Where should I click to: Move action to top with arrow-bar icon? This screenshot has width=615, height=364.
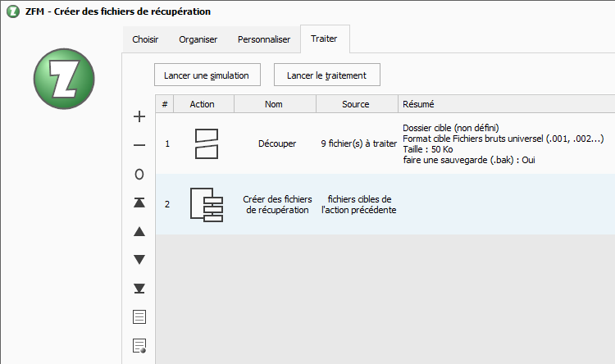(x=139, y=202)
